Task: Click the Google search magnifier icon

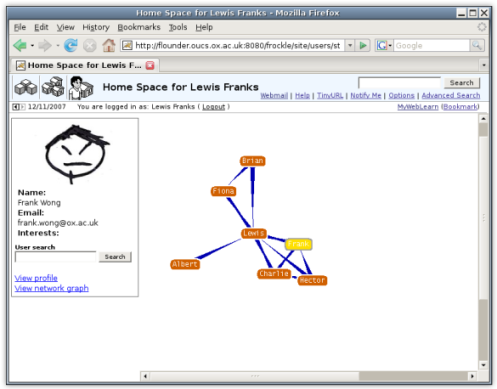Action: coord(477,45)
